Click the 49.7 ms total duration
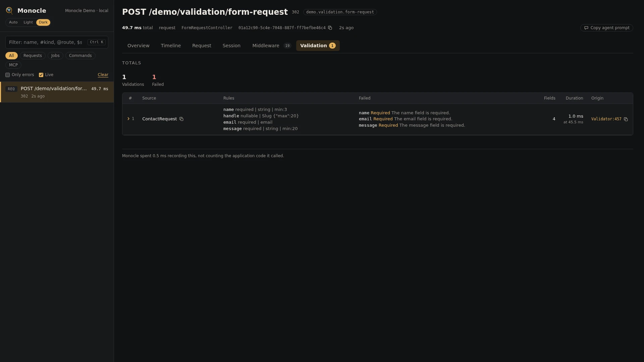Screen dimensions: 644x362 tap(137, 28)
